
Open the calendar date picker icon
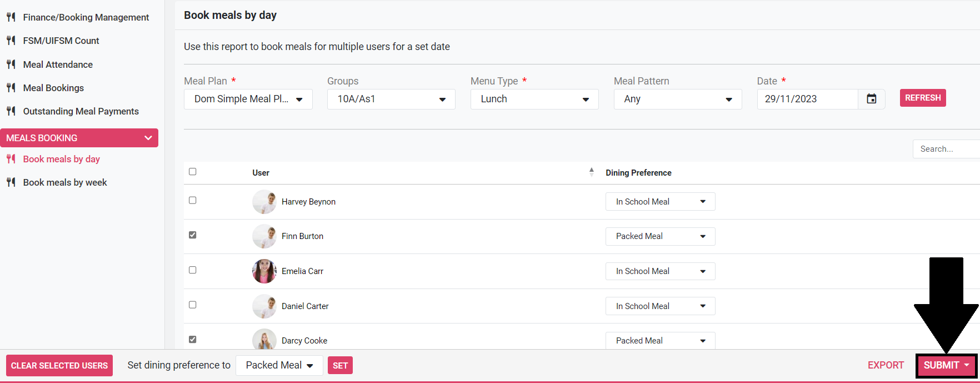(871, 99)
